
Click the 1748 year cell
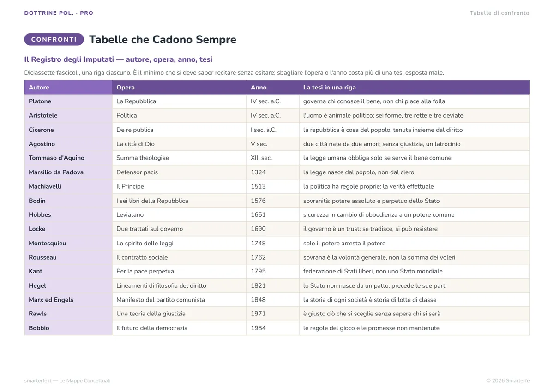click(x=273, y=243)
